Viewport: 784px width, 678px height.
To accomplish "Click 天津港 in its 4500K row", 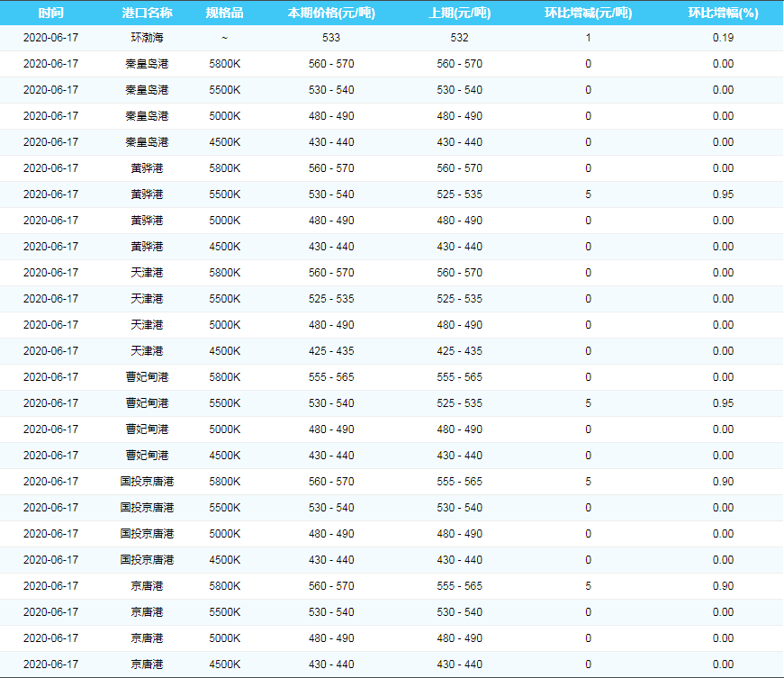I will (x=147, y=351).
